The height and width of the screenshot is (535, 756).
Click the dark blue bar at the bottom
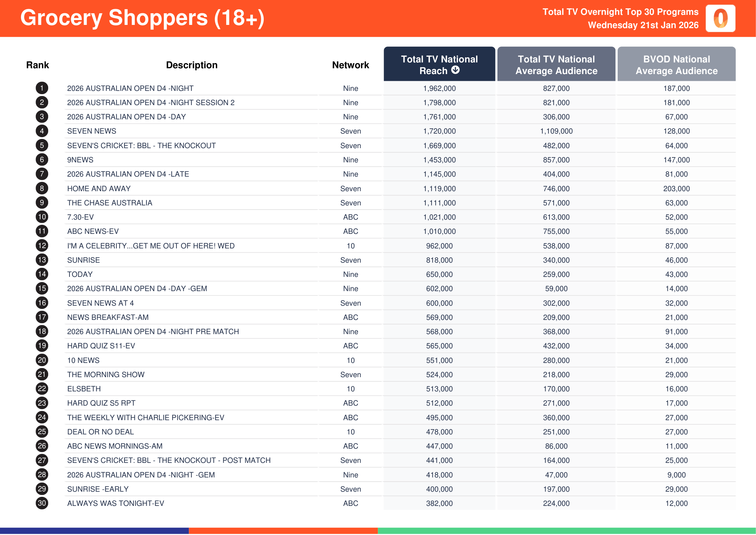tap(94, 531)
